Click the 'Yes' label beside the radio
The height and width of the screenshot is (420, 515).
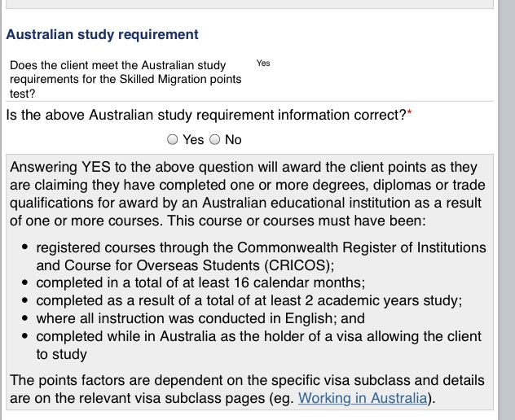pos(194,140)
